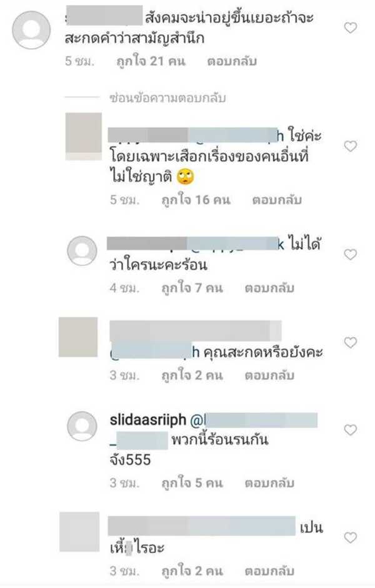The image size is (375, 588).
Task: Like the reply asking คุณสะกดหรือยังคะ
Action: coord(351,342)
